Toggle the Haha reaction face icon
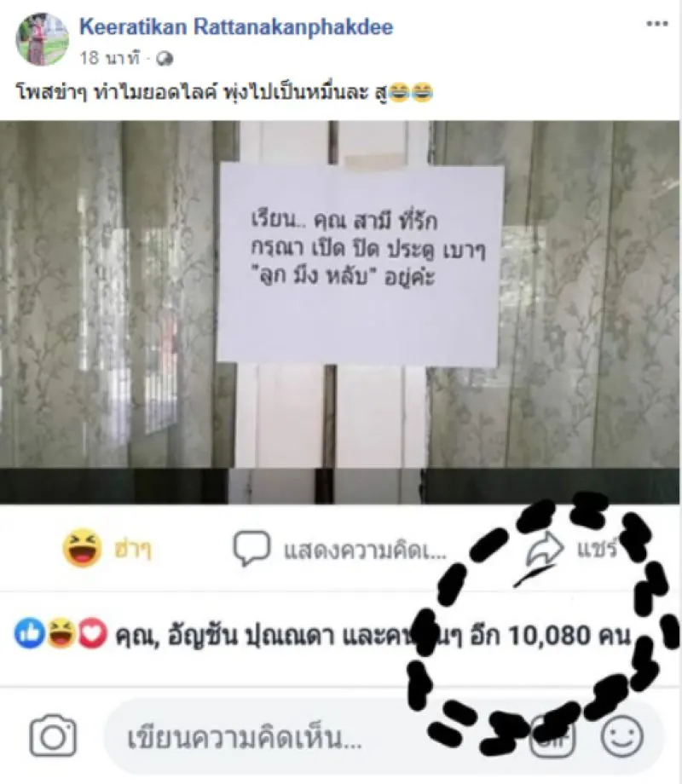This screenshot has width=682, height=784. click(x=82, y=548)
